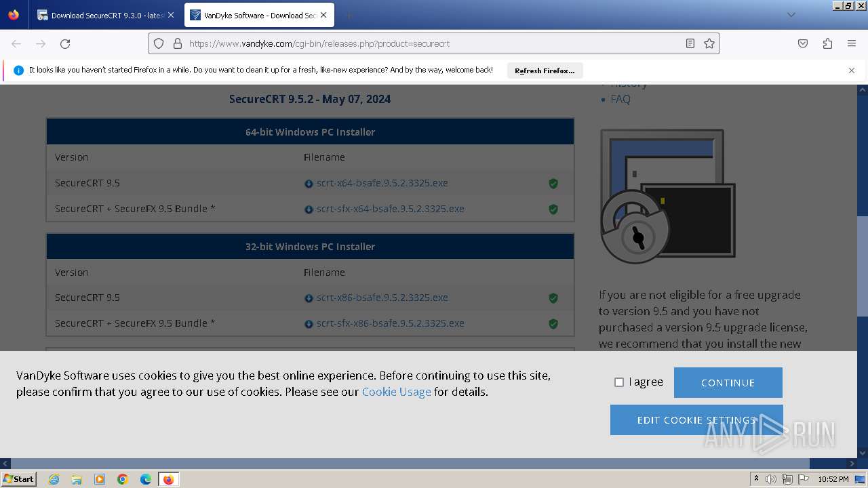
Task: Open a new tab with the plus button
Action: [349, 15]
